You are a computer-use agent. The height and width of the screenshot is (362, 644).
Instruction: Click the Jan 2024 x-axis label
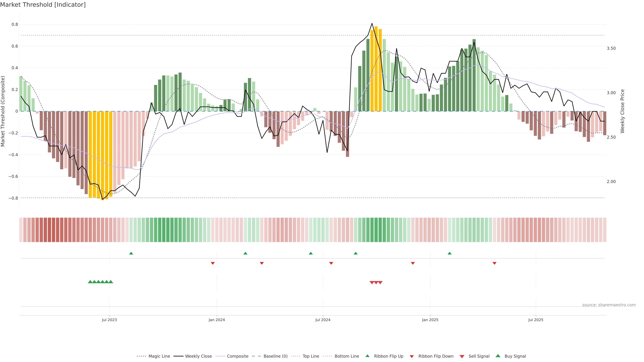click(217, 320)
